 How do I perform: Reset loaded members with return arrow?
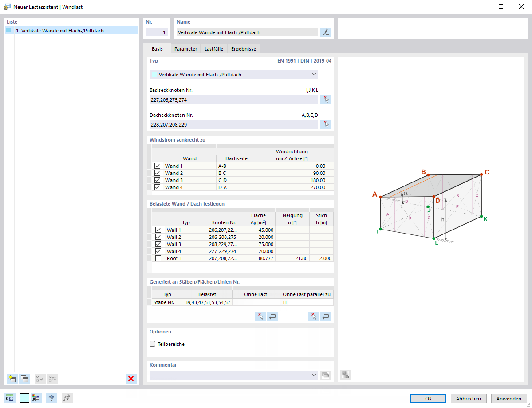pos(272,317)
